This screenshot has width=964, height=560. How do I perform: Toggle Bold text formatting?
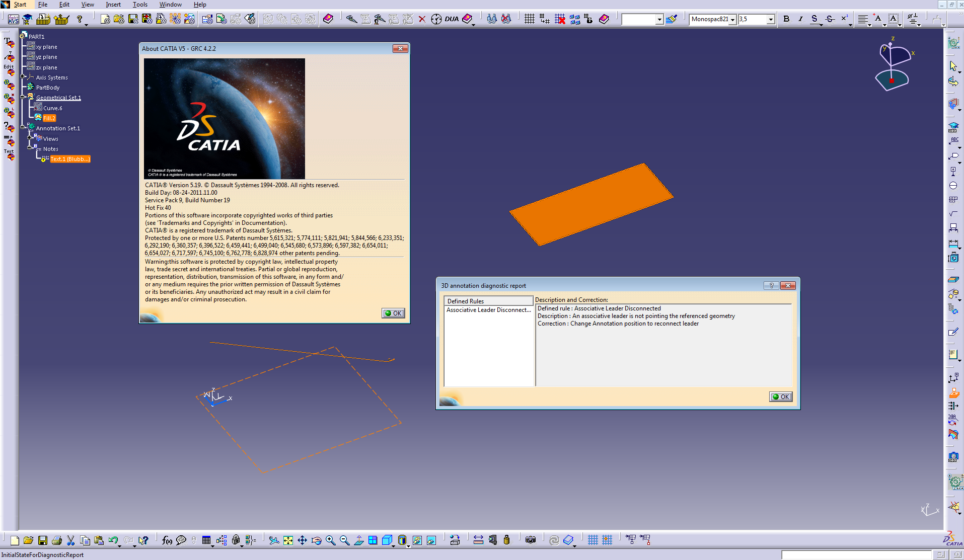point(786,19)
